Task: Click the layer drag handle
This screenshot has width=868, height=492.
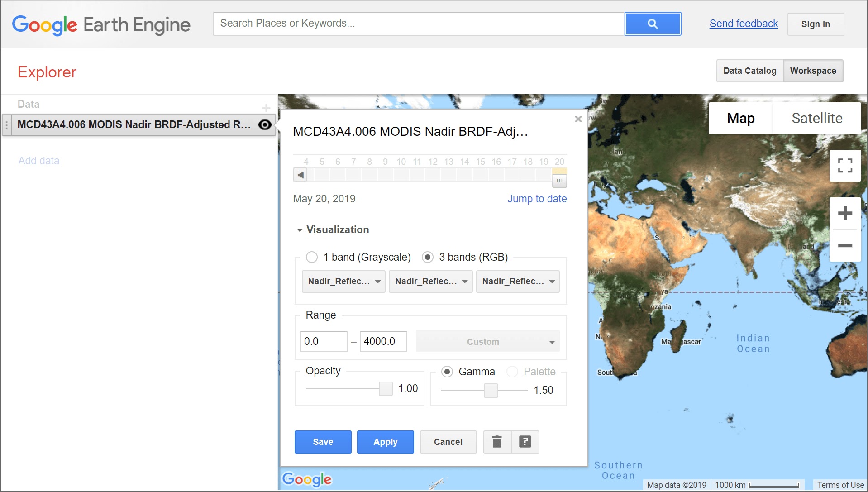Action: 6,125
